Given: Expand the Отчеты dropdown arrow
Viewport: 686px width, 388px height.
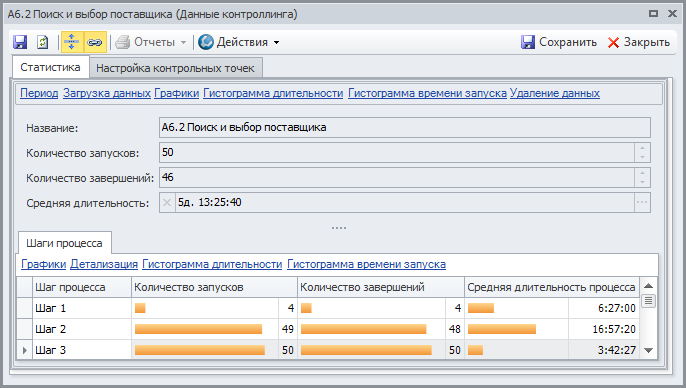Looking at the screenshot, I should click(x=183, y=42).
